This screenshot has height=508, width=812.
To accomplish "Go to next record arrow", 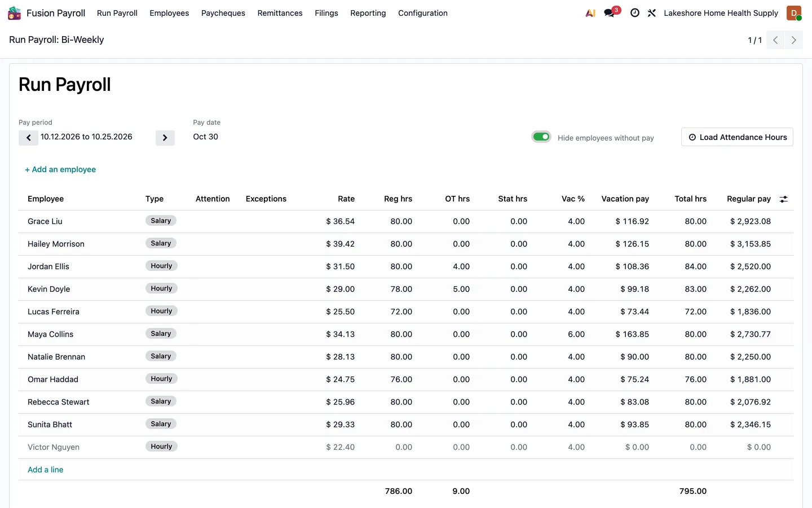I will pyautogui.click(x=794, y=40).
